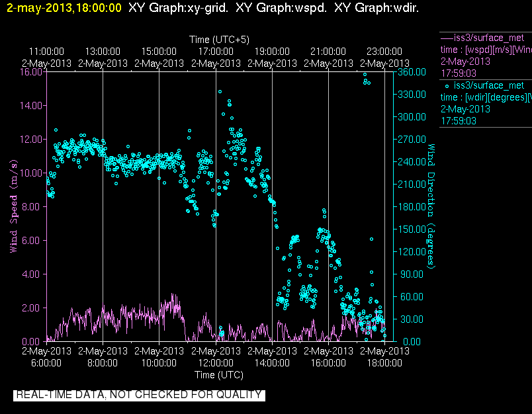
Task: Click the 270.00 wind direction tick label
Action: point(412,140)
